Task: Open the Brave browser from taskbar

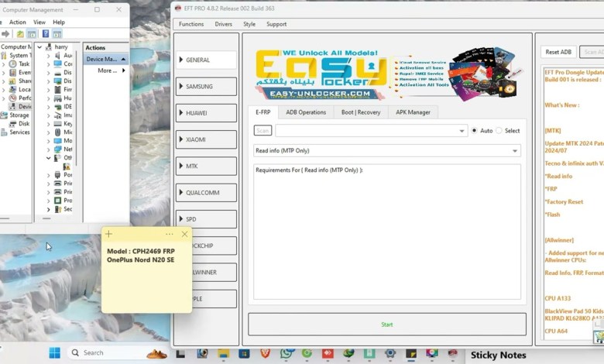Action: click(266, 353)
